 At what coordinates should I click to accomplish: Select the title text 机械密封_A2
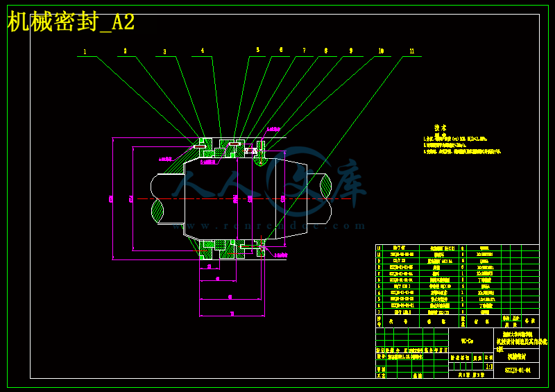(71, 22)
